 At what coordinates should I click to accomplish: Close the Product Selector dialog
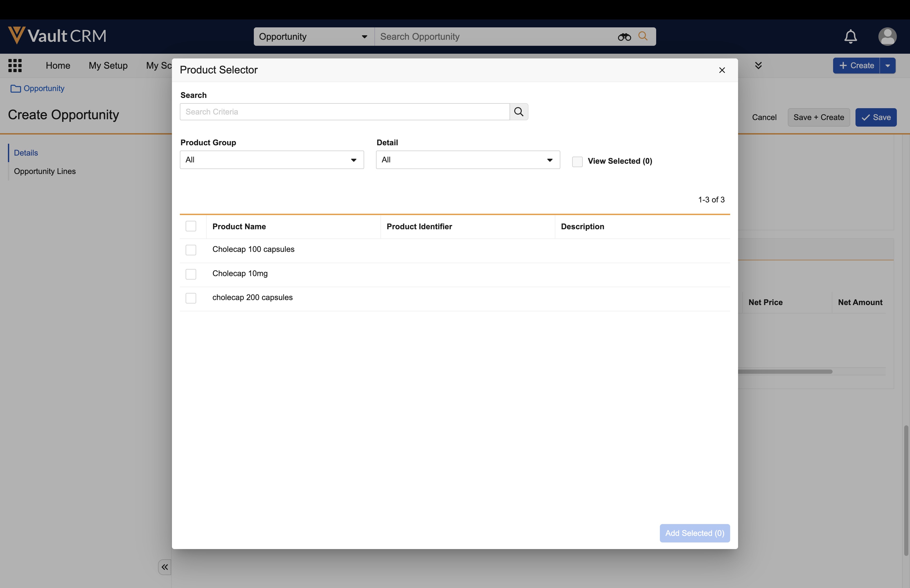tap(722, 70)
